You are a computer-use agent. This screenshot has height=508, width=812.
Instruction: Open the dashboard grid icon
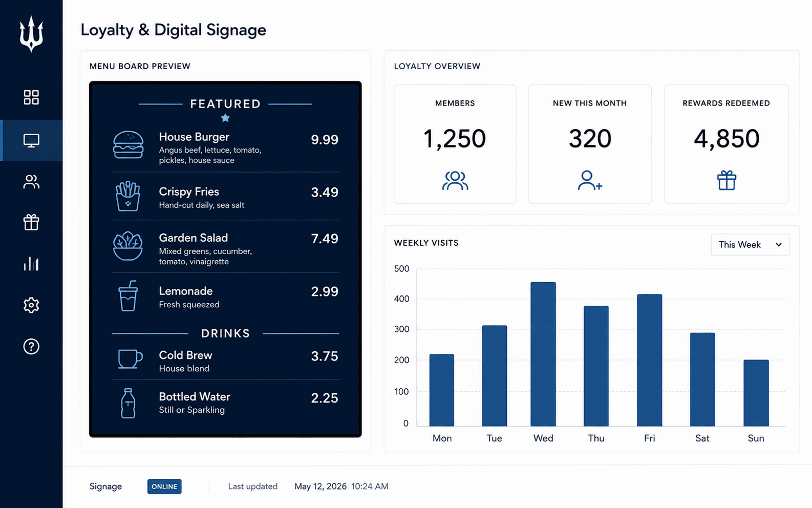pos(31,97)
